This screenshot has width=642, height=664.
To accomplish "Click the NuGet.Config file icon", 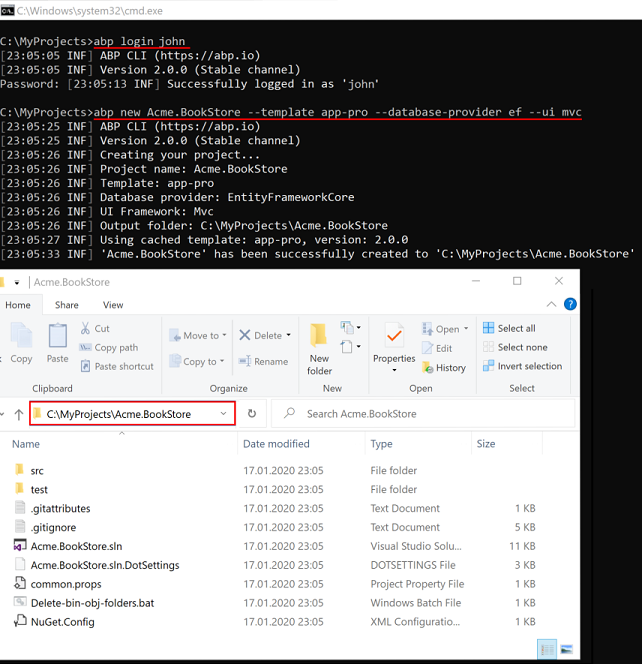I will click(x=20, y=621).
